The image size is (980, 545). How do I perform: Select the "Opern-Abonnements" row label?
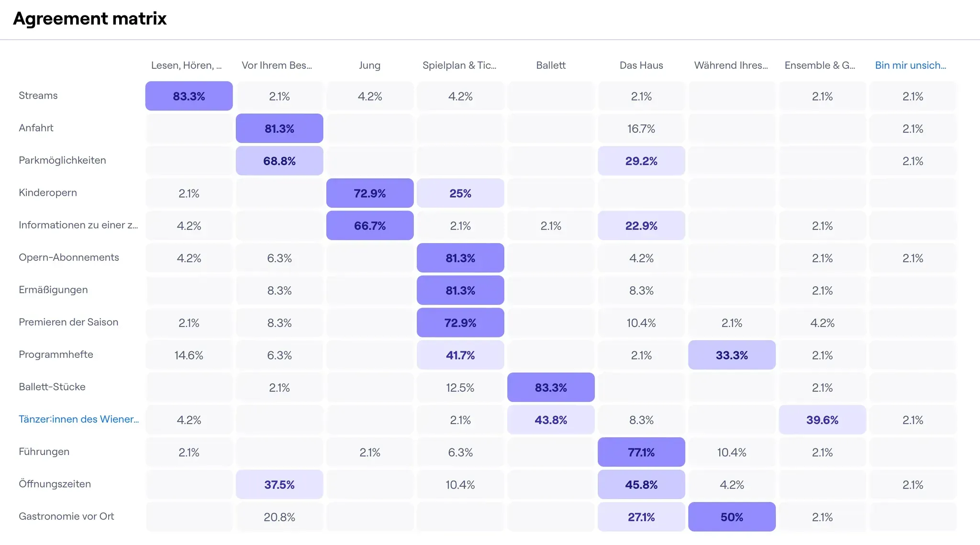[x=69, y=257]
